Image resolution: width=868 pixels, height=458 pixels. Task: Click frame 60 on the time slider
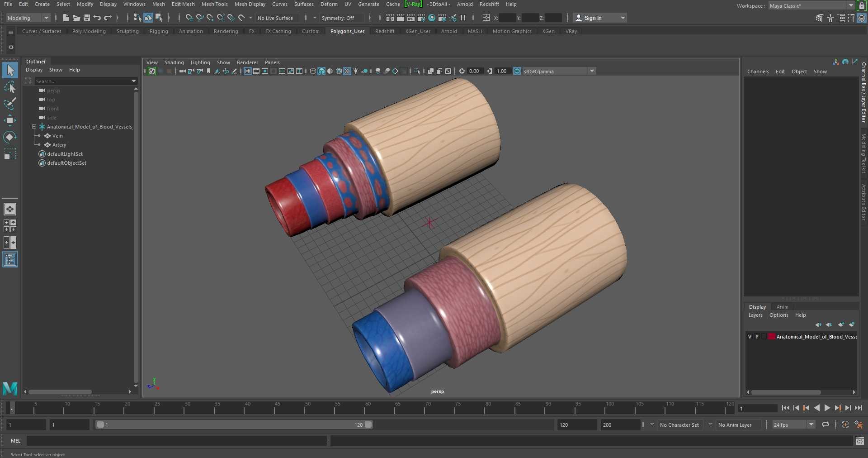tap(364, 409)
